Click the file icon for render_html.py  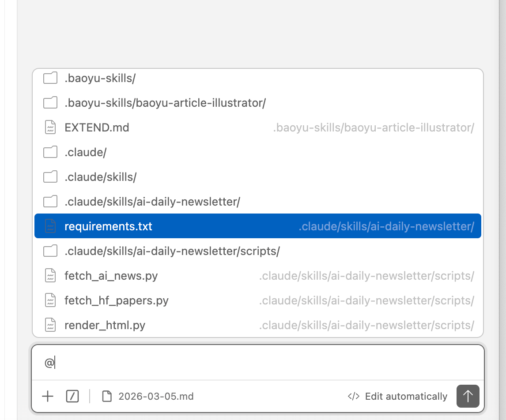pos(50,325)
